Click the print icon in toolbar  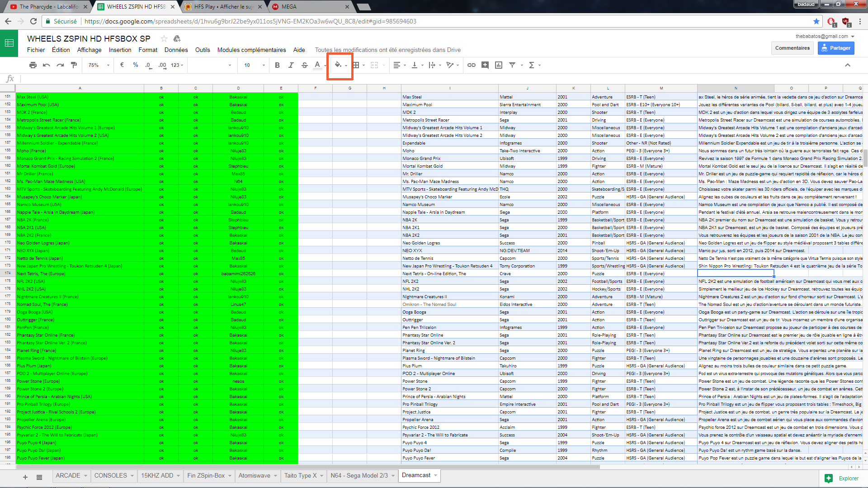pos(33,65)
